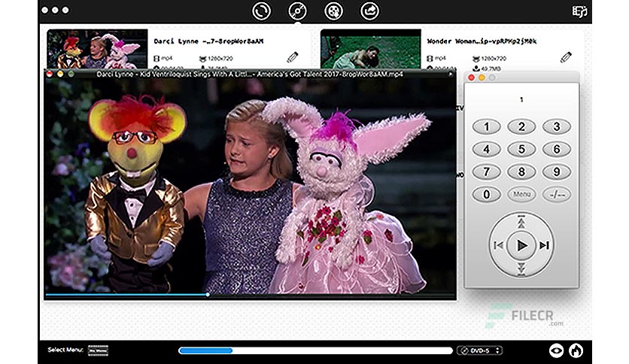Click remote keypad button 7

(486, 172)
